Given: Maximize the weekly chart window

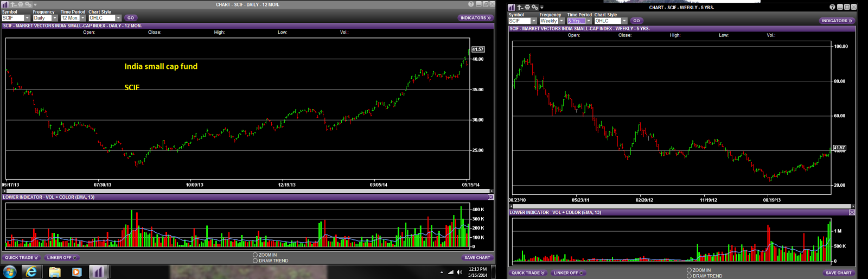Looking at the screenshot, I should [847, 7].
